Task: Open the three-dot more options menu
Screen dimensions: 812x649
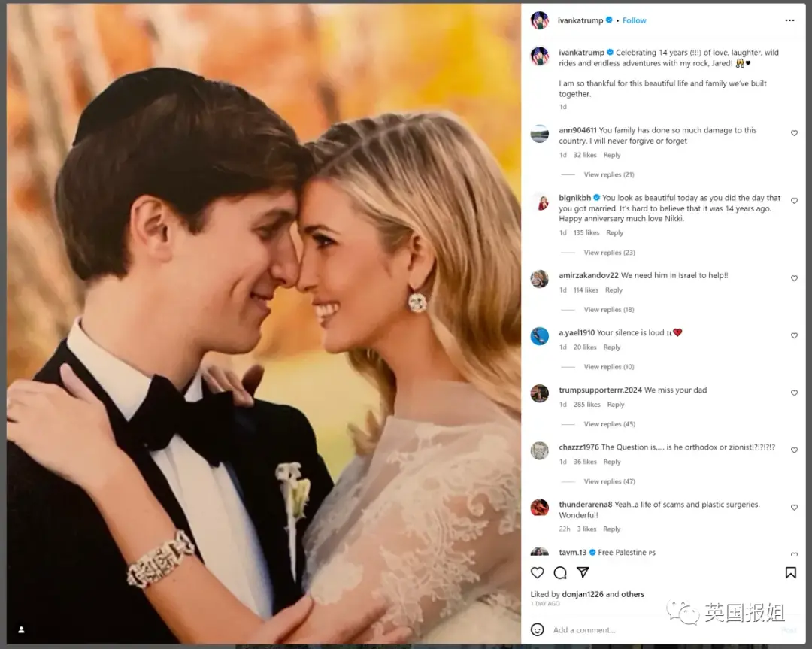Action: pos(789,20)
